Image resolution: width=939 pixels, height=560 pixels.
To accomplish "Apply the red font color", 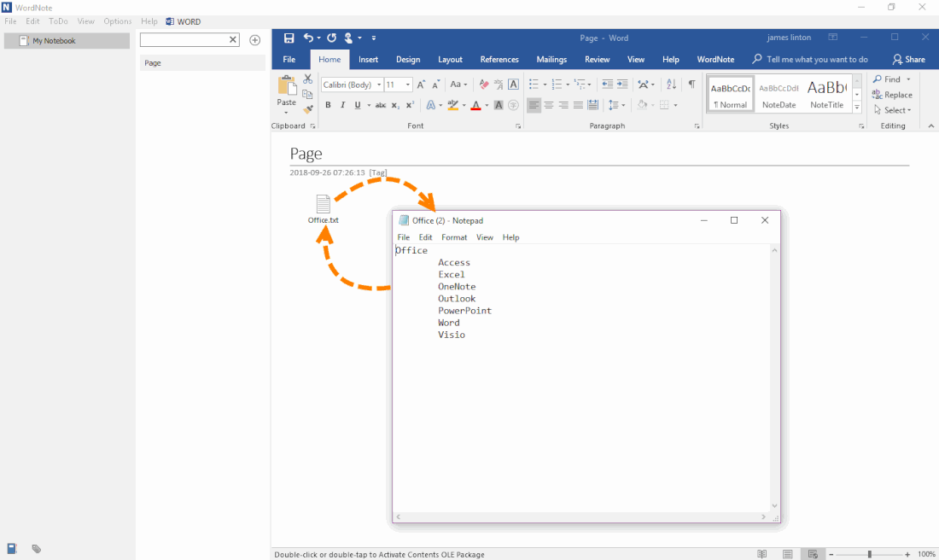I will [x=476, y=105].
